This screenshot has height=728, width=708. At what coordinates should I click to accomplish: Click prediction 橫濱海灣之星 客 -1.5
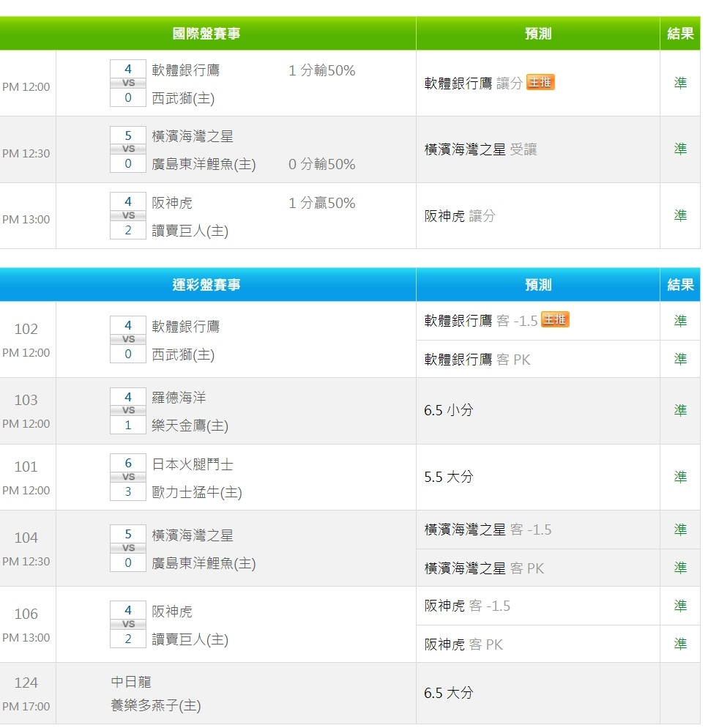coord(488,530)
